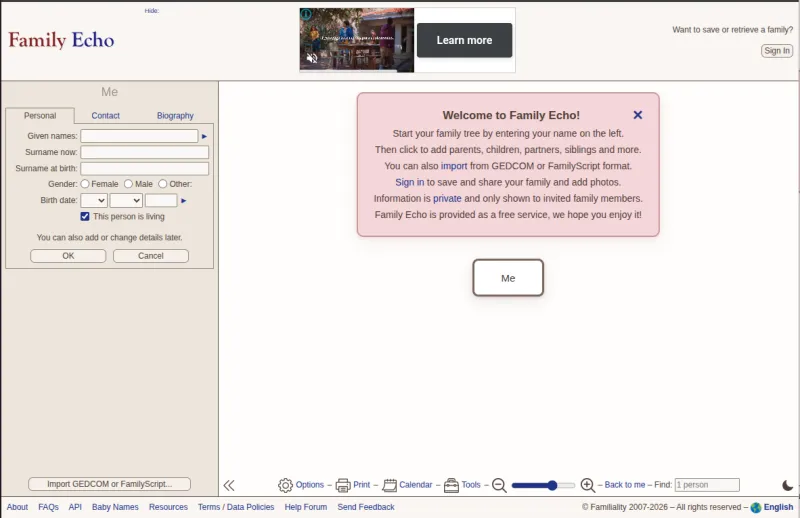Open the Resources footer link

click(168, 507)
